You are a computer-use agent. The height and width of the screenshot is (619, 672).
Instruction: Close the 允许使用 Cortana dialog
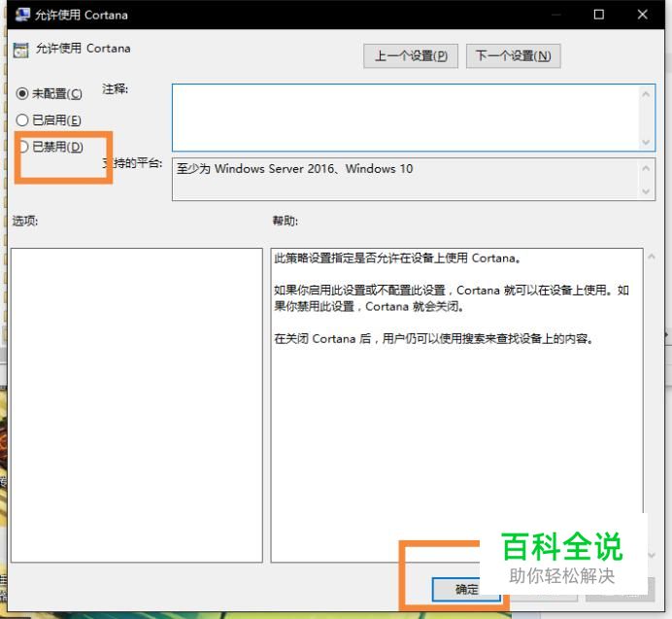pos(642,15)
